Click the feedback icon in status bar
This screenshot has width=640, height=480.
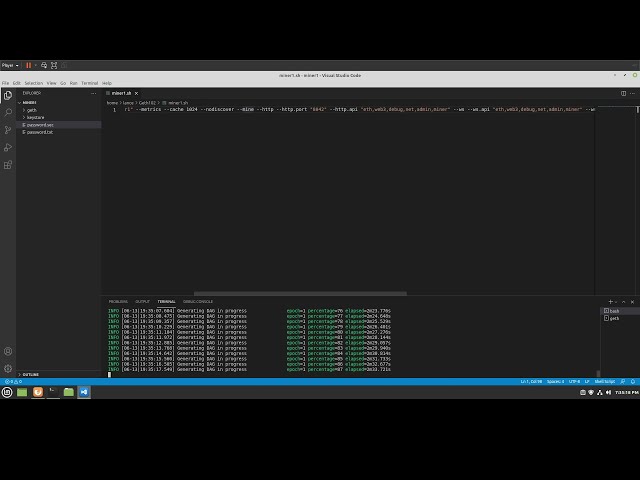click(623, 382)
